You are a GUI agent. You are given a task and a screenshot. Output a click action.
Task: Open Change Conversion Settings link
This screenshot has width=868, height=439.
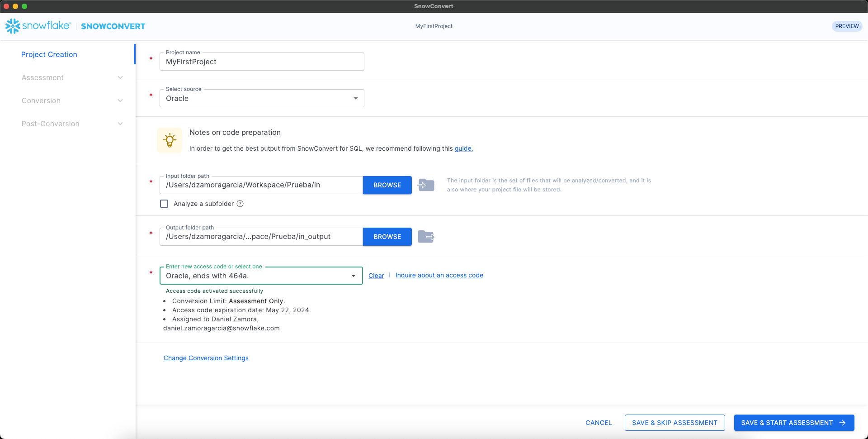206,358
